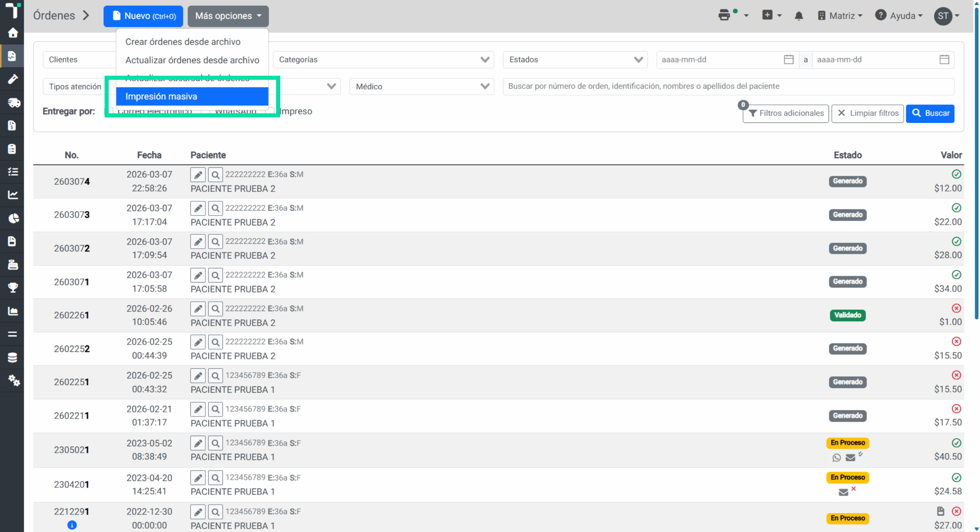Select the orders document sidebar icon
This screenshot has width=980, height=532.
coord(12,56)
